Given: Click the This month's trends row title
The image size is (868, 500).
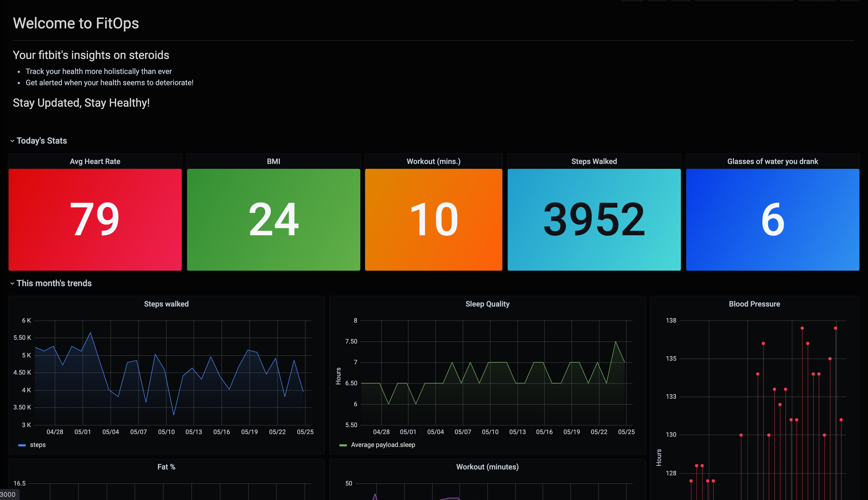Looking at the screenshot, I should (x=54, y=283).
